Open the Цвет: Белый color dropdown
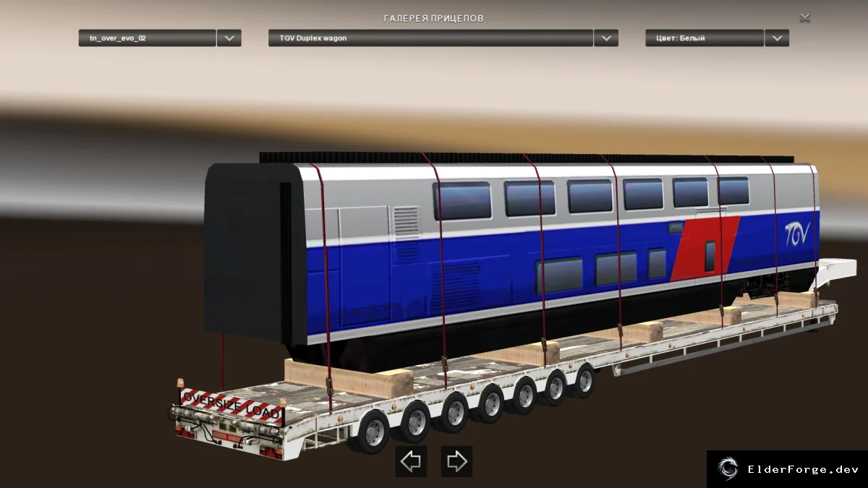Image resolution: width=868 pixels, height=488 pixels. coord(705,38)
